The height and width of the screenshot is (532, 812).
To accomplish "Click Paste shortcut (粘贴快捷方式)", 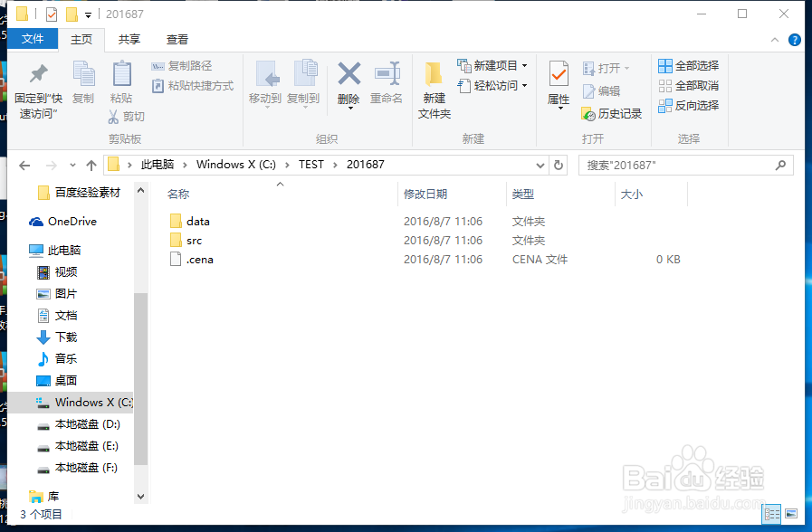I will [193, 85].
